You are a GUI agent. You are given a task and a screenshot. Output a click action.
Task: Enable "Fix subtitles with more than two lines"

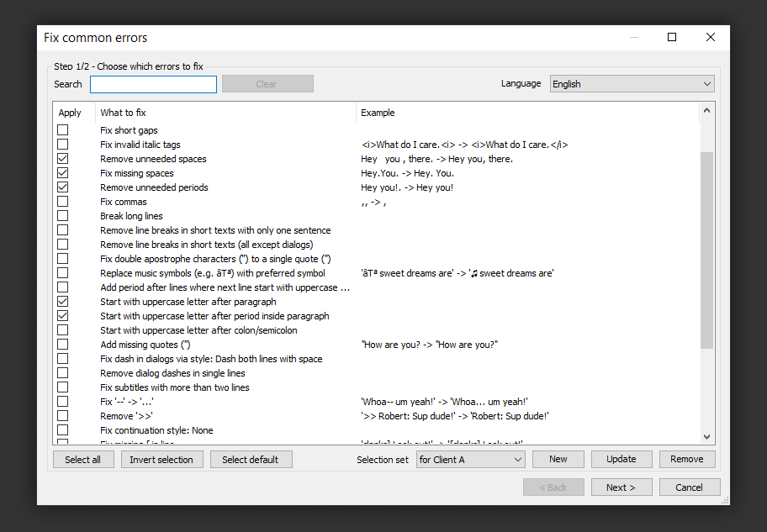62,387
